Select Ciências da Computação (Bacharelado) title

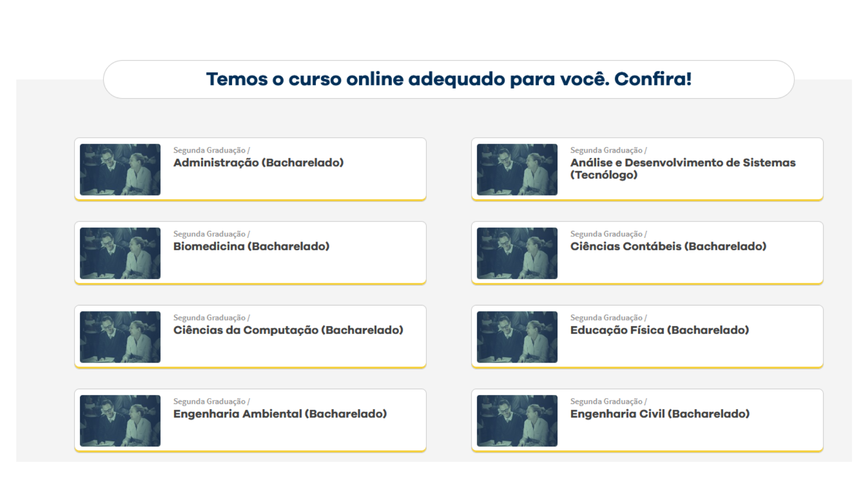pyautogui.click(x=288, y=330)
